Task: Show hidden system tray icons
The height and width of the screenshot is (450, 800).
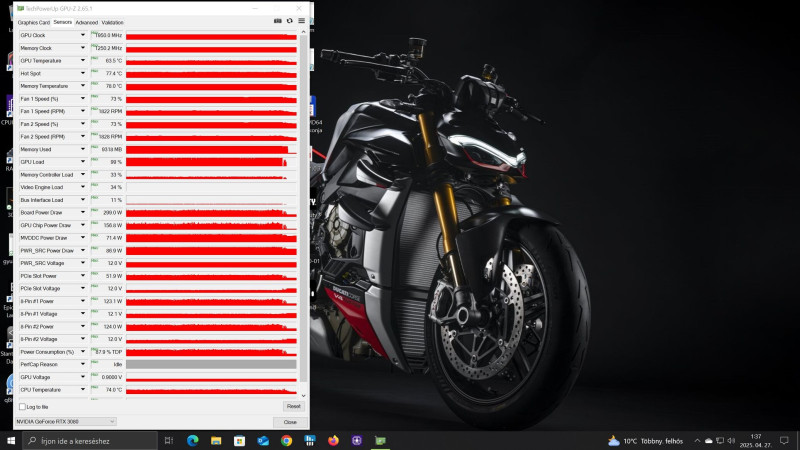Action: click(x=697, y=440)
